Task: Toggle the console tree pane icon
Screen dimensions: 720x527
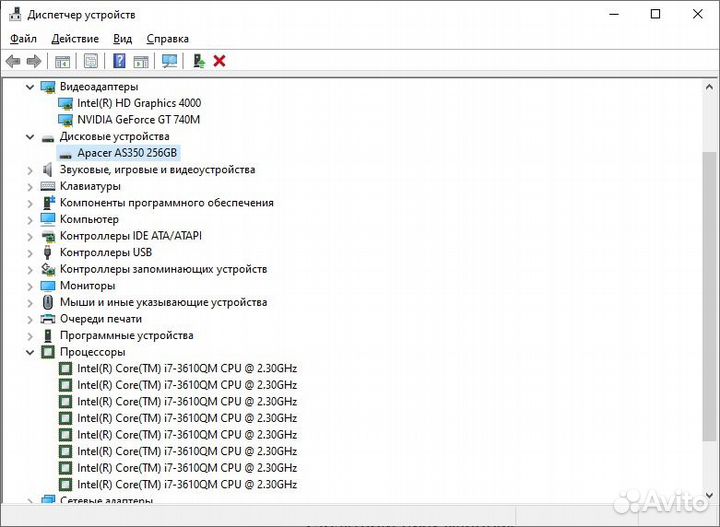Action: pyautogui.click(x=62, y=61)
